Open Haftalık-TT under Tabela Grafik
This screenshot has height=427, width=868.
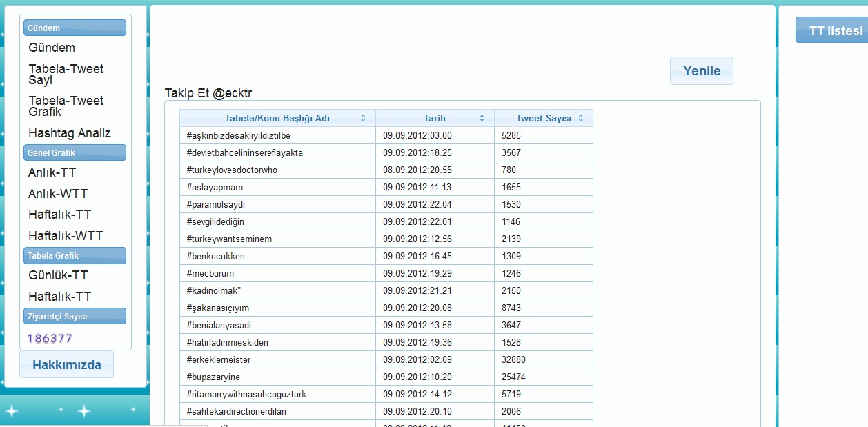click(x=60, y=297)
